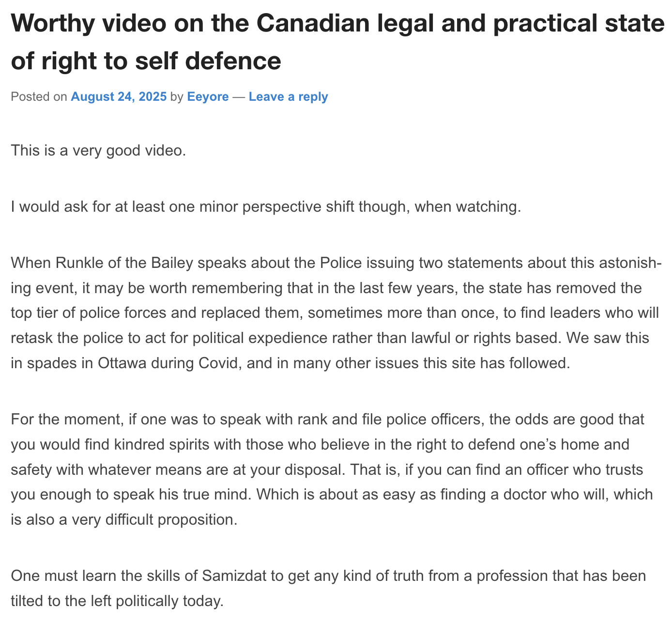Click the word 'by' before the author name
The image size is (672, 623).
click(177, 97)
